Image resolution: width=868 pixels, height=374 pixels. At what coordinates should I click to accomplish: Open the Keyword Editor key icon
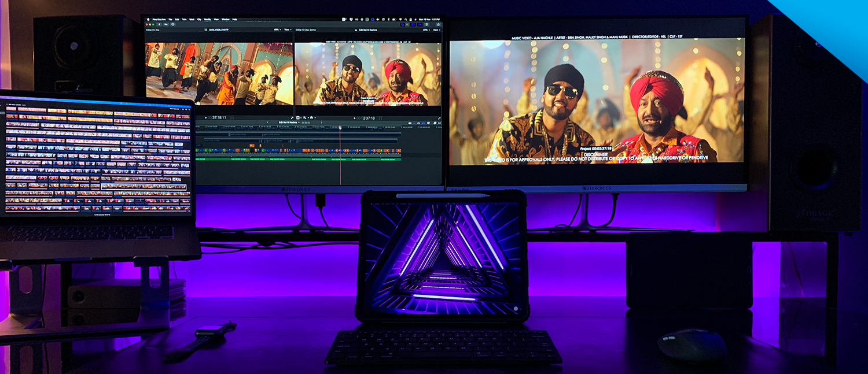click(x=166, y=24)
